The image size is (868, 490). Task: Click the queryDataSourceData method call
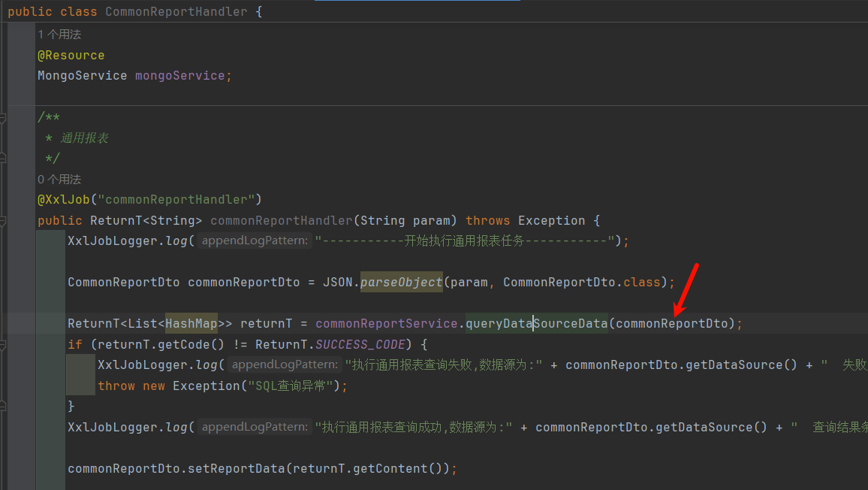tap(536, 323)
